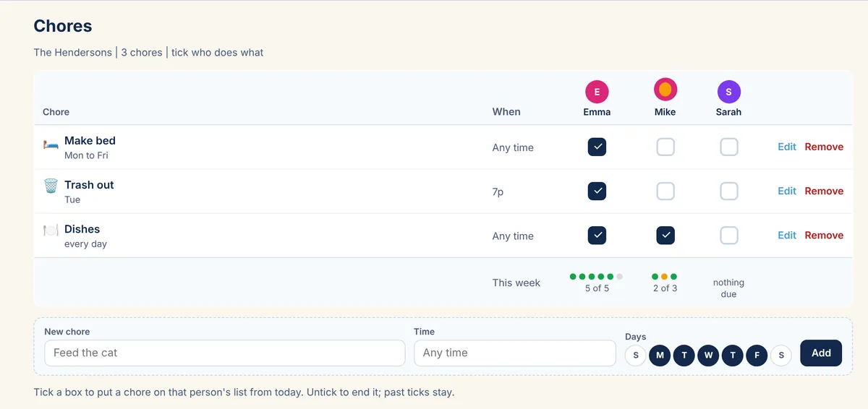Tick Sarah's Make bed checkbox
This screenshot has height=409, width=868.
coord(729,147)
